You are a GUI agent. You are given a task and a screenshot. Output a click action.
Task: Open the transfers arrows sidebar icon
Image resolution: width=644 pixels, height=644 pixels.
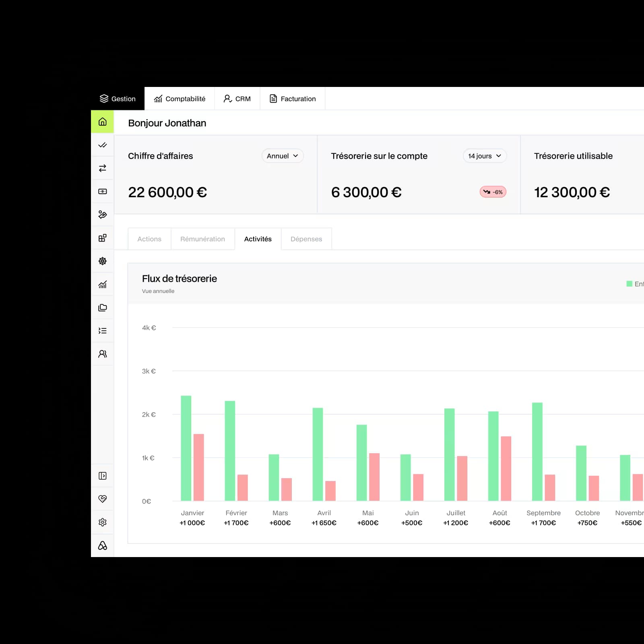103,168
